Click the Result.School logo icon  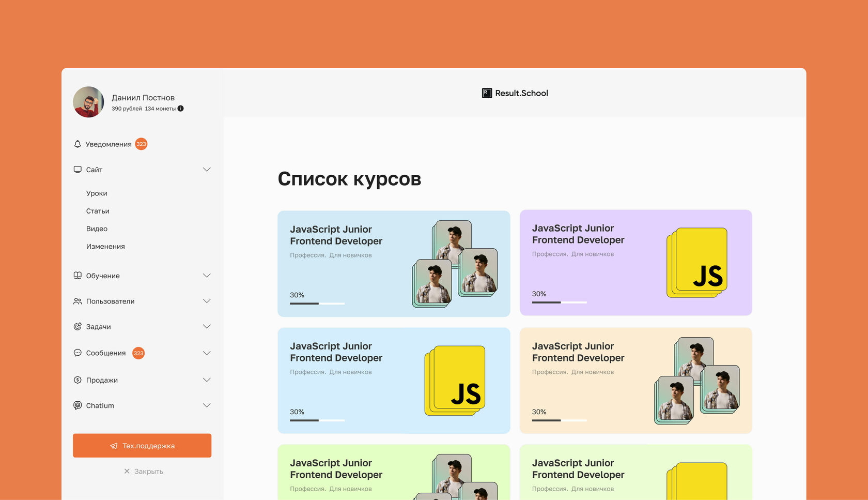[487, 93]
